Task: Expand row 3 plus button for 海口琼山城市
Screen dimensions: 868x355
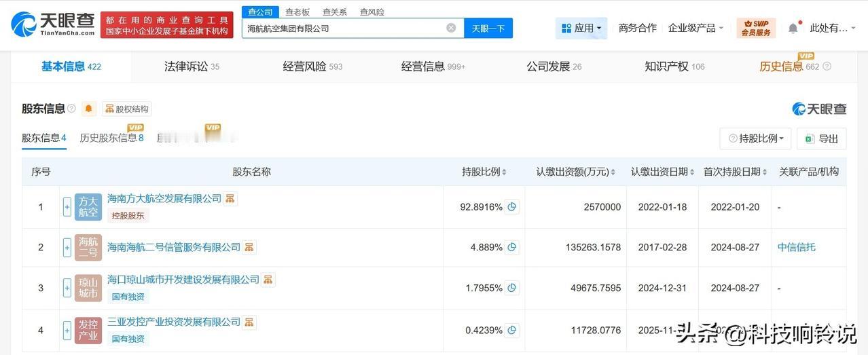Action: point(67,288)
